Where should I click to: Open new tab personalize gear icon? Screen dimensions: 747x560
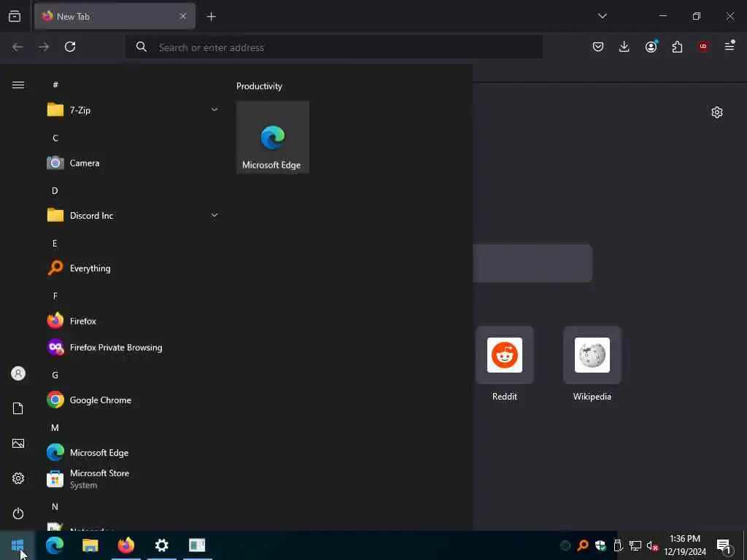click(717, 112)
